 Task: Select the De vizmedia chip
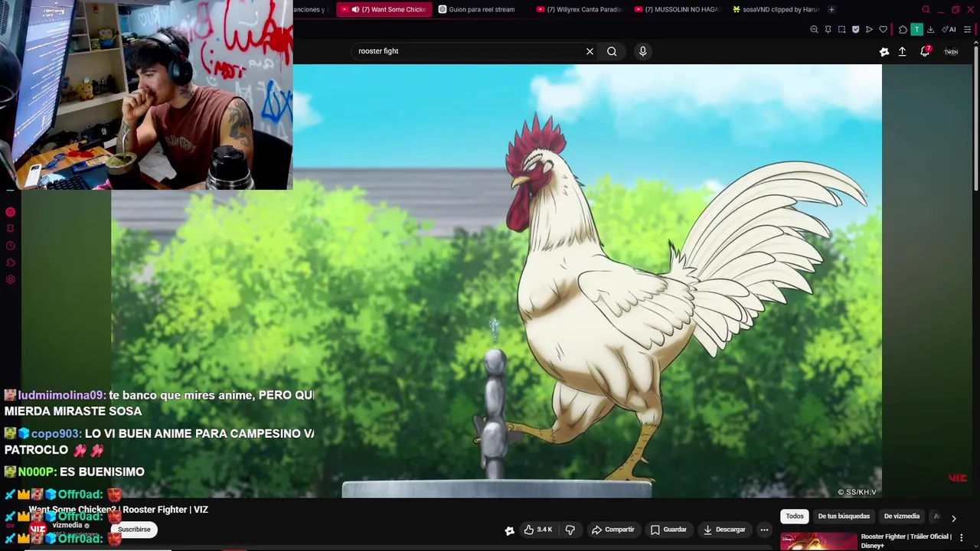tap(902, 516)
